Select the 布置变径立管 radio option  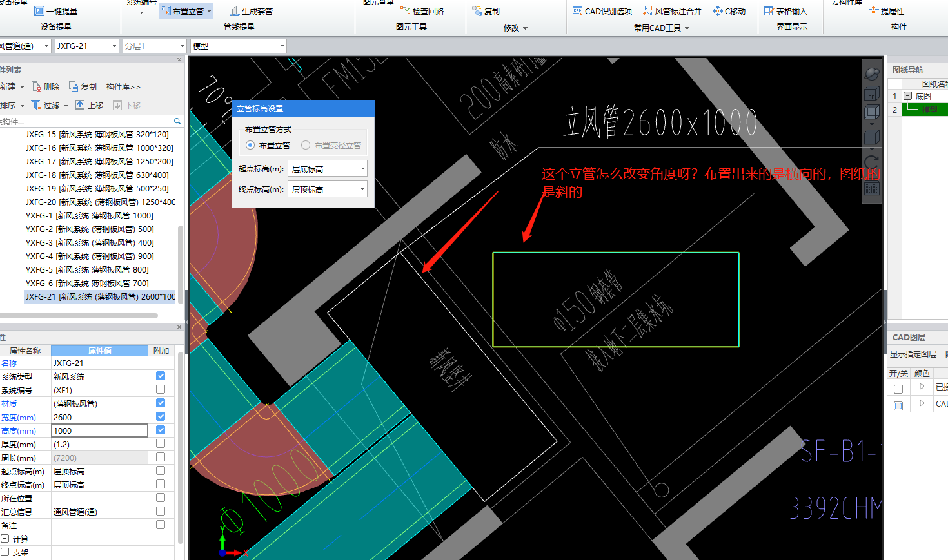point(306,145)
